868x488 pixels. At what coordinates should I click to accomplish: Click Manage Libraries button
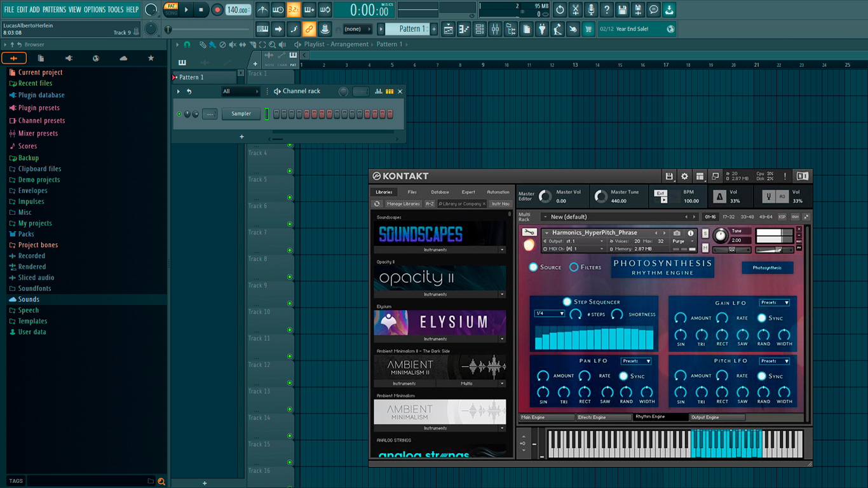pyautogui.click(x=403, y=204)
